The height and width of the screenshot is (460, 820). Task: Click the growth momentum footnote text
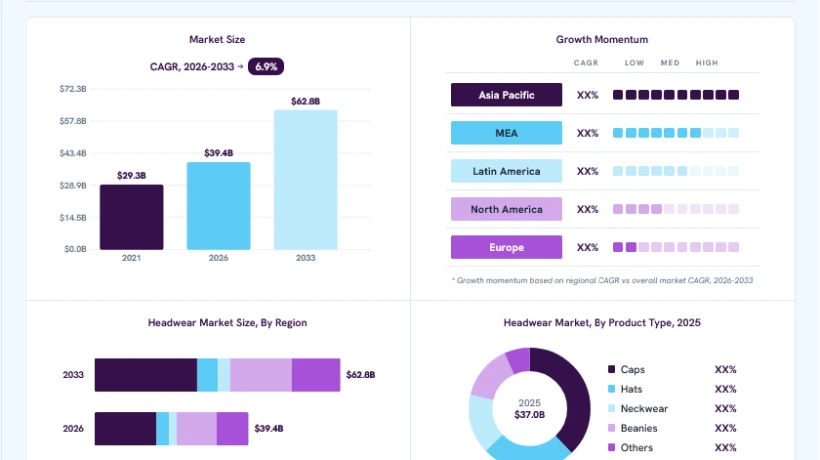point(602,281)
